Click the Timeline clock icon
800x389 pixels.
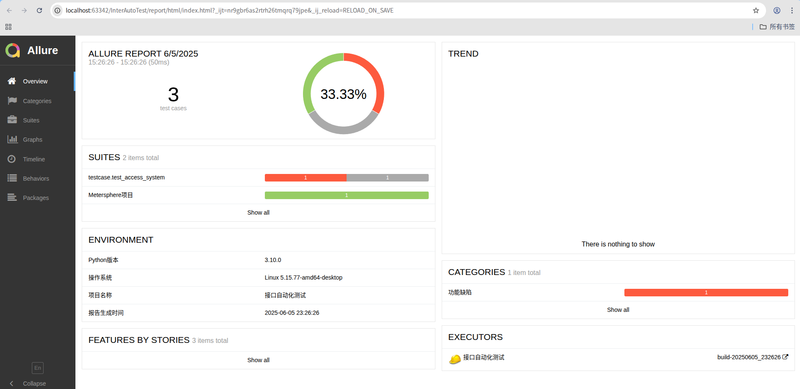(x=12, y=159)
